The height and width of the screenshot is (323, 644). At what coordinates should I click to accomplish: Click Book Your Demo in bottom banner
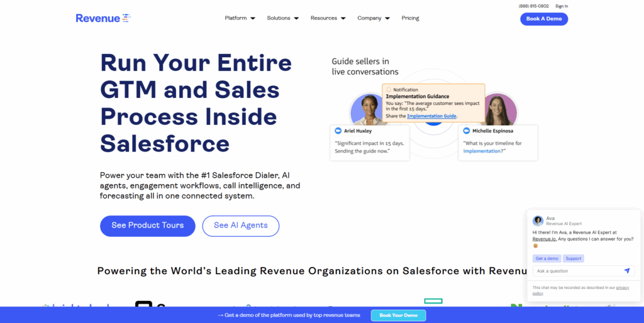pos(398,315)
